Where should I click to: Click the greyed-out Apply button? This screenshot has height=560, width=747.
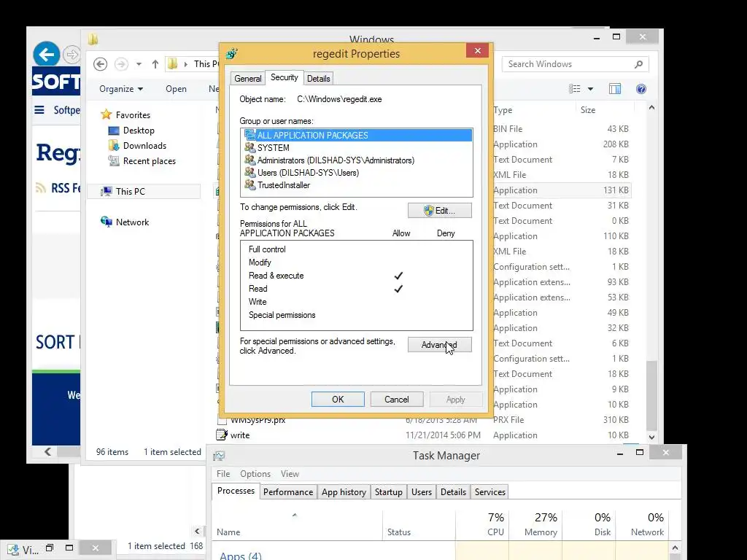pos(455,400)
